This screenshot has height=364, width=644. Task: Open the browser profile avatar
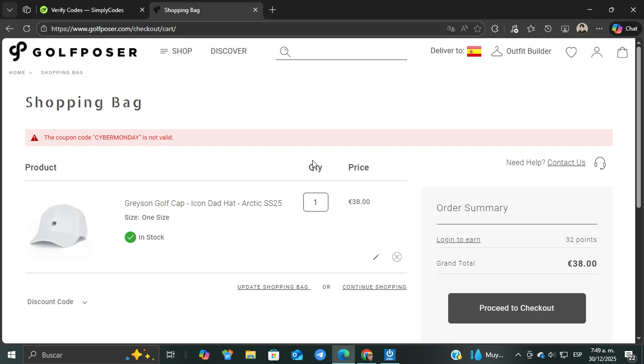coord(582,28)
